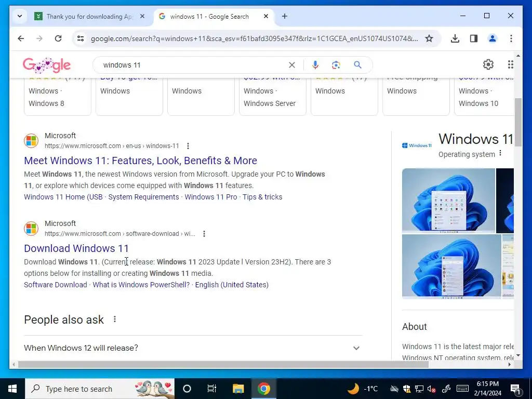Open more options for windows-11 Microsoft result
The image size is (532, 399).
pyautogui.click(x=188, y=146)
